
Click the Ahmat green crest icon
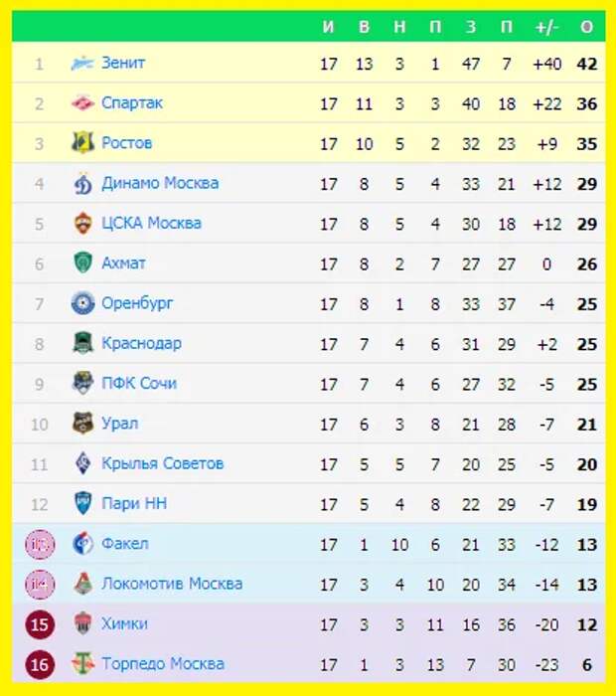82,262
